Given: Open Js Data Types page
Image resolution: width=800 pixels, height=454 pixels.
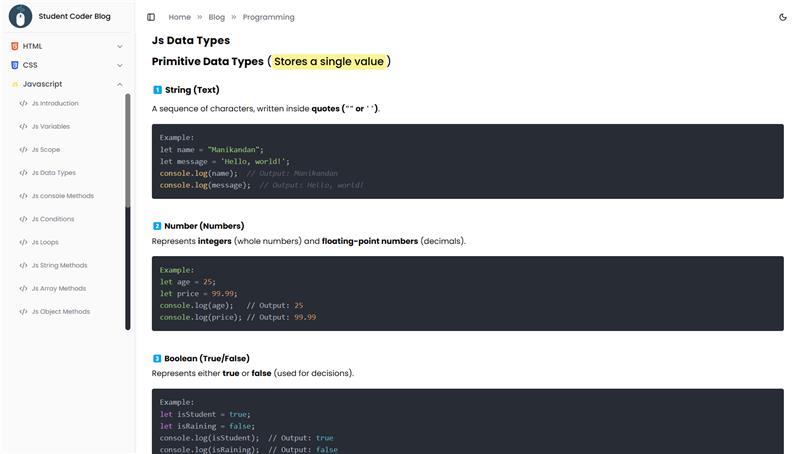Looking at the screenshot, I should coord(54,173).
